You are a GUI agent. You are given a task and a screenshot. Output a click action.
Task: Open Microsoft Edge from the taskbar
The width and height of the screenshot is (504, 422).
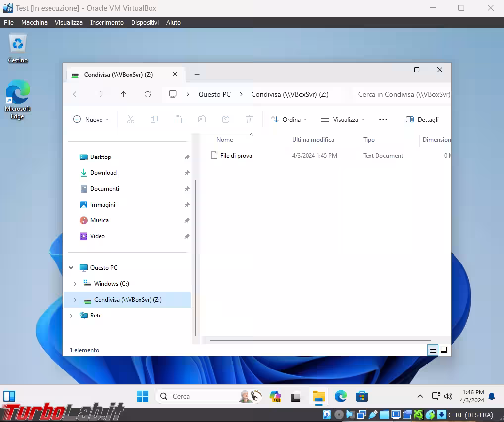(340, 396)
